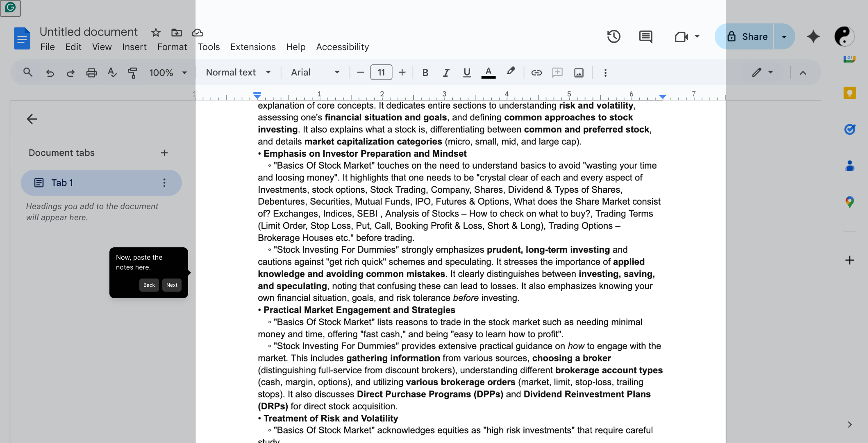868x443 pixels.
Task: Open the Tools menu
Action: (x=209, y=47)
